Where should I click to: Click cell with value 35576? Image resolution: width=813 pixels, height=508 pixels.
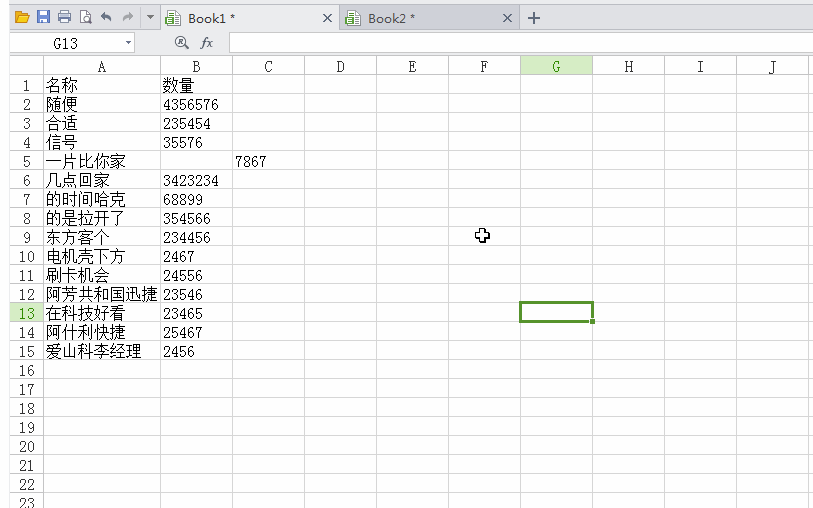pyautogui.click(x=197, y=142)
